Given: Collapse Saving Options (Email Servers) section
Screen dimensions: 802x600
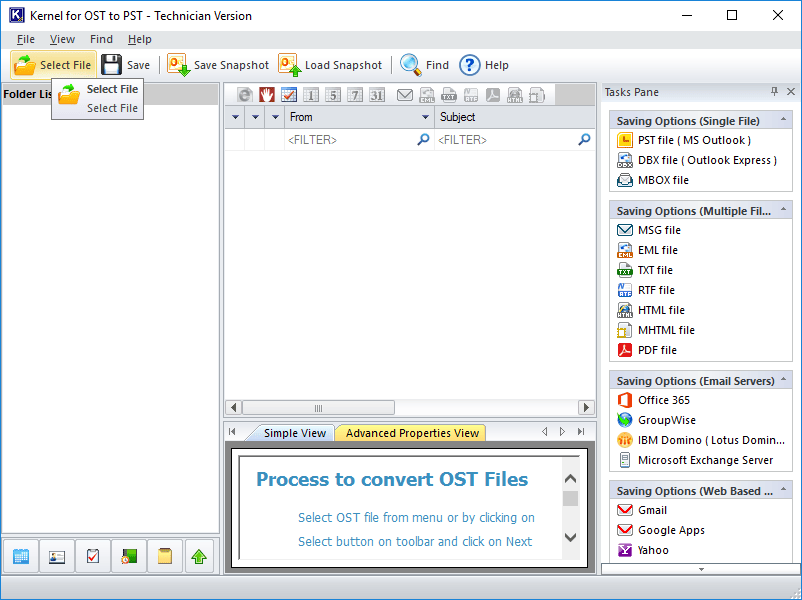Looking at the screenshot, I should click(783, 380).
